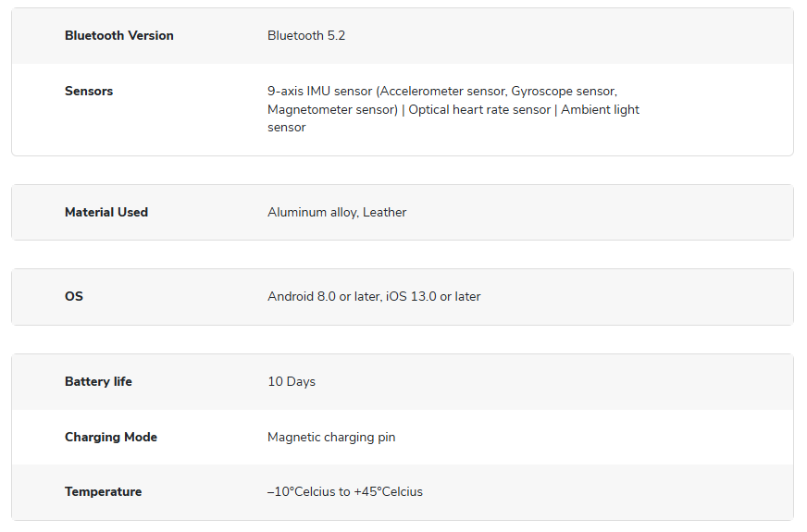Viewport: 807px width, 532px height.
Task: Click the Optical heart rate sensor text
Action: click(x=480, y=109)
